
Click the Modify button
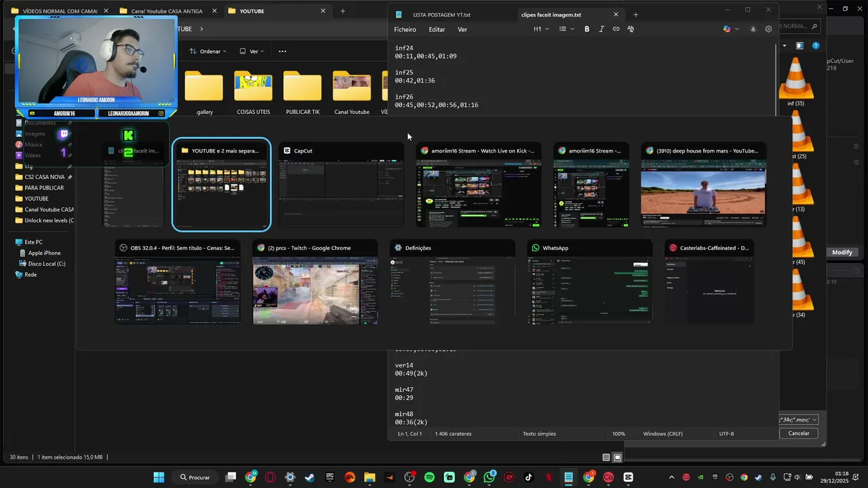click(x=842, y=252)
